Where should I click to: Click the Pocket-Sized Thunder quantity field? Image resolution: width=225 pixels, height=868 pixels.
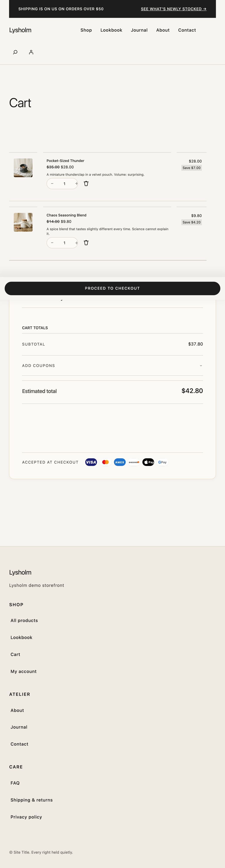pos(64,184)
